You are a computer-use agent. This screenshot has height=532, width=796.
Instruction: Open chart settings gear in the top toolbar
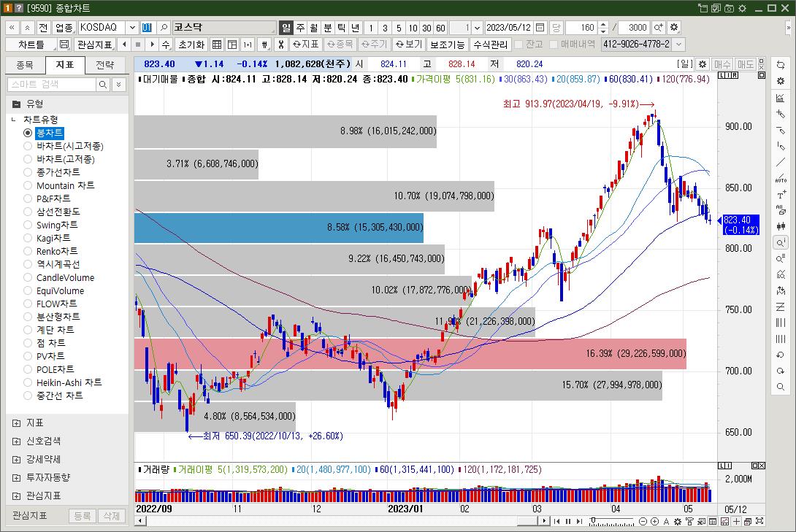(673, 28)
